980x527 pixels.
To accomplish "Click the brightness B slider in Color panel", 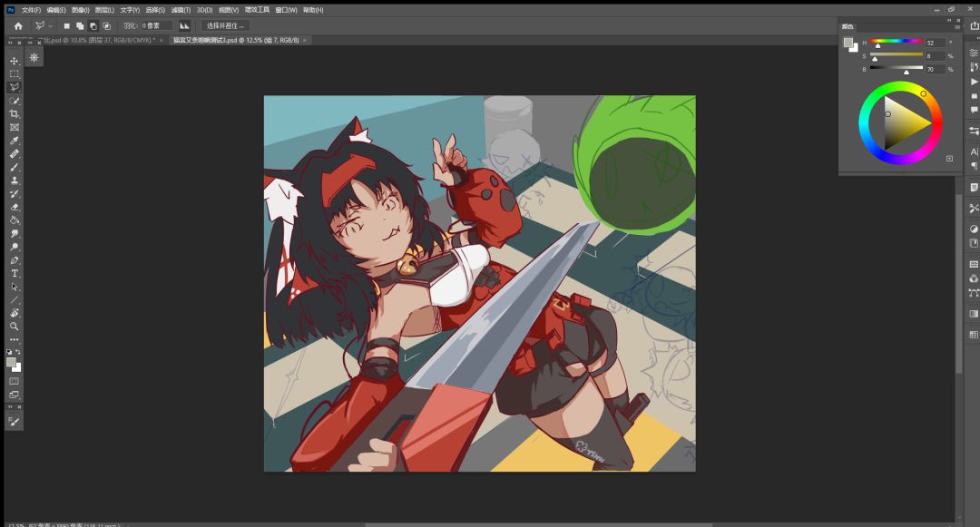I will [897, 69].
